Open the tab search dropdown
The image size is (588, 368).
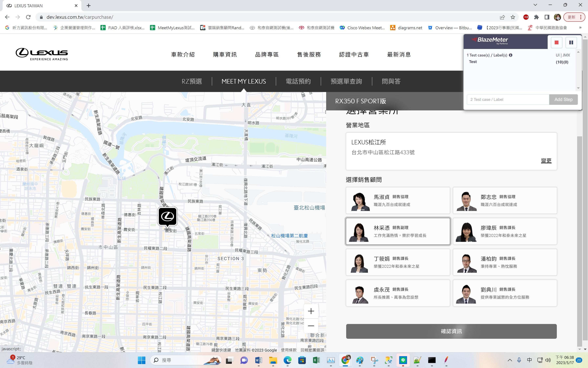[x=535, y=5]
